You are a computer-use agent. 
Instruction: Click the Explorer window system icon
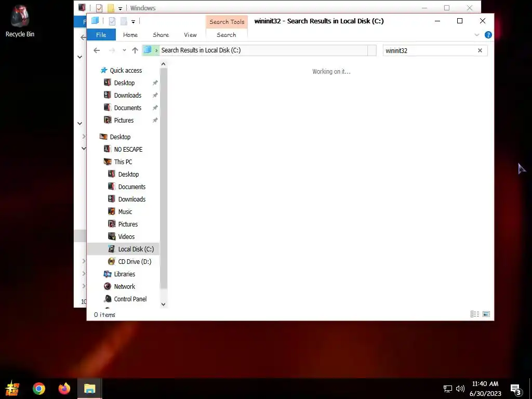coord(95,21)
